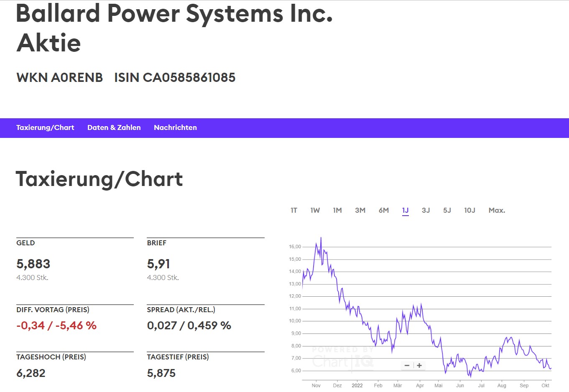The height and width of the screenshot is (392, 569).
Task: Click the Nov label on the time axis
Action: 316,386
